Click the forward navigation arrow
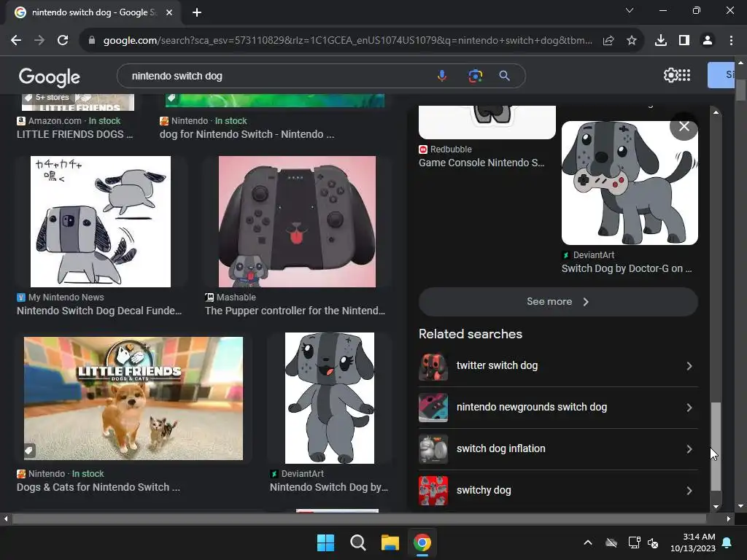747x560 pixels. (39, 41)
